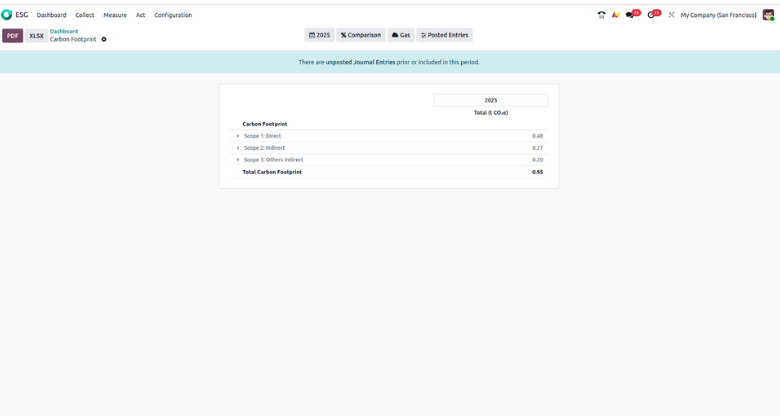Open the Posted Entries options dropdown
Screen dimensions: 780x420
444,35
